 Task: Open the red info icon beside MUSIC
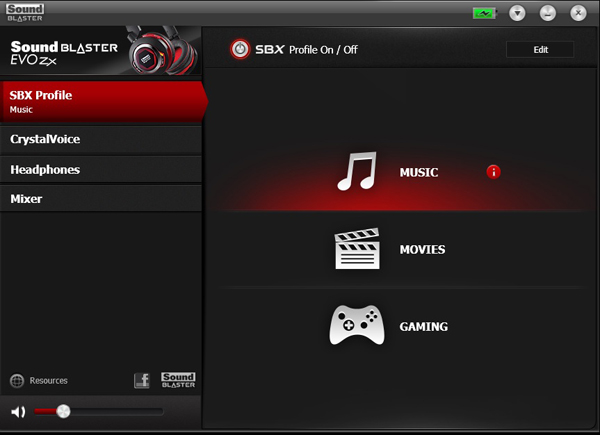[493, 172]
